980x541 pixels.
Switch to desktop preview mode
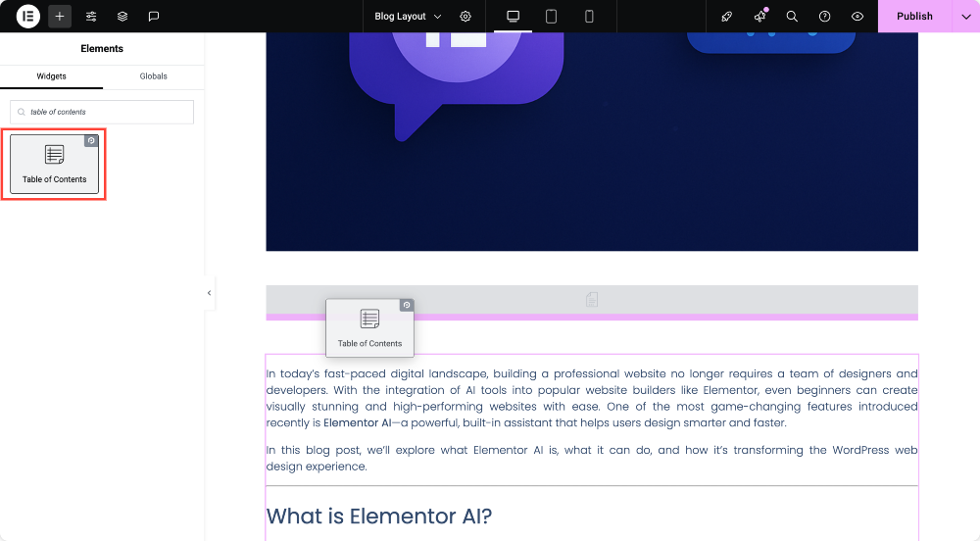pyautogui.click(x=514, y=17)
